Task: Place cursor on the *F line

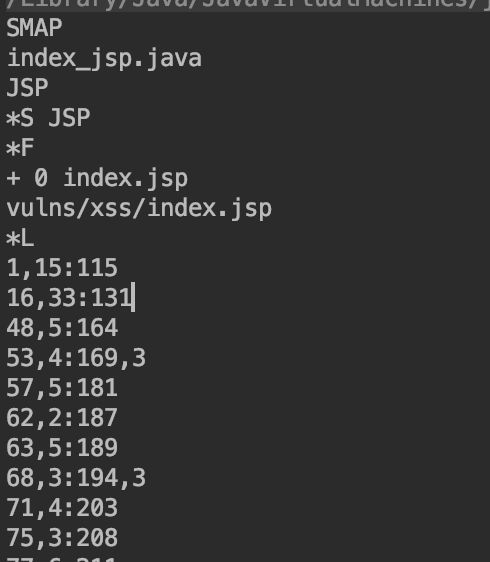Action: coord(20,148)
